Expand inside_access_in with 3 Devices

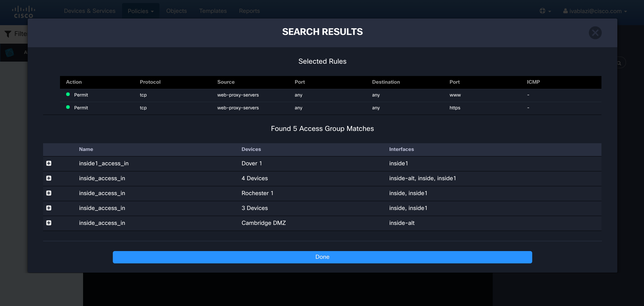(x=49, y=208)
